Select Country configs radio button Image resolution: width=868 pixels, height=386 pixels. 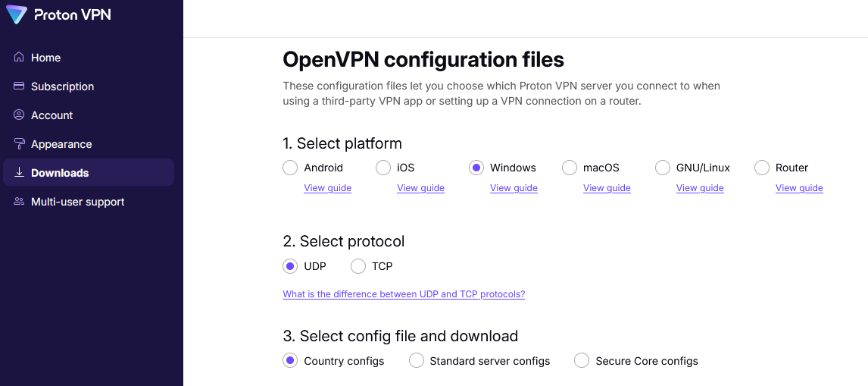290,360
